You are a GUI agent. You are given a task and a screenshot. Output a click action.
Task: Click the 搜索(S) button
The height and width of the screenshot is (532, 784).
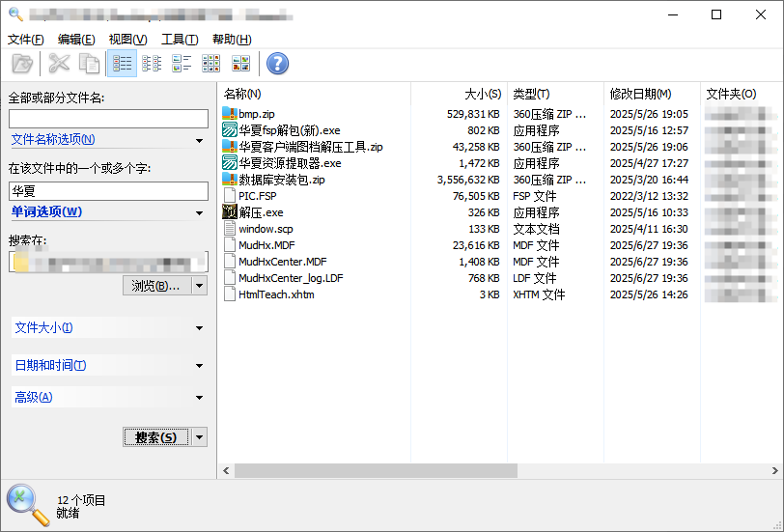click(x=156, y=437)
